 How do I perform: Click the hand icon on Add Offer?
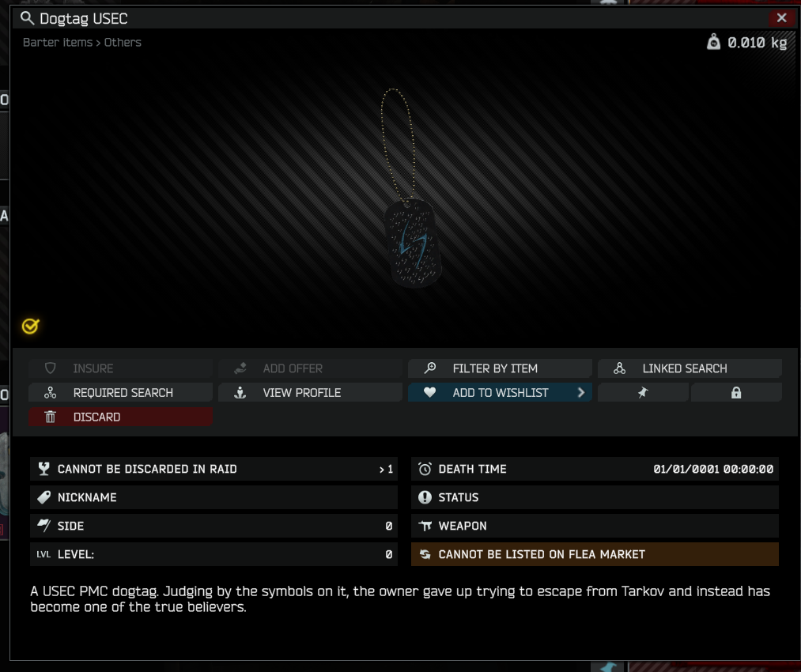[240, 368]
